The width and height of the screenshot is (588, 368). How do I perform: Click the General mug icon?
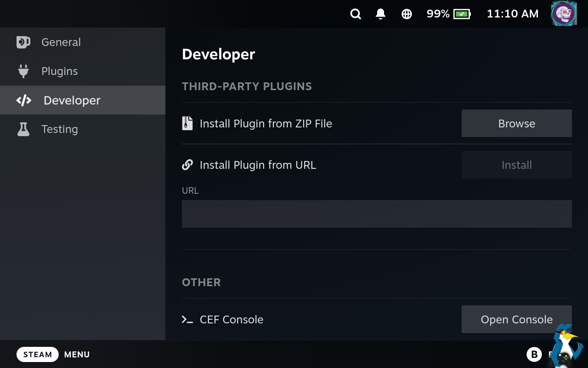tap(23, 42)
